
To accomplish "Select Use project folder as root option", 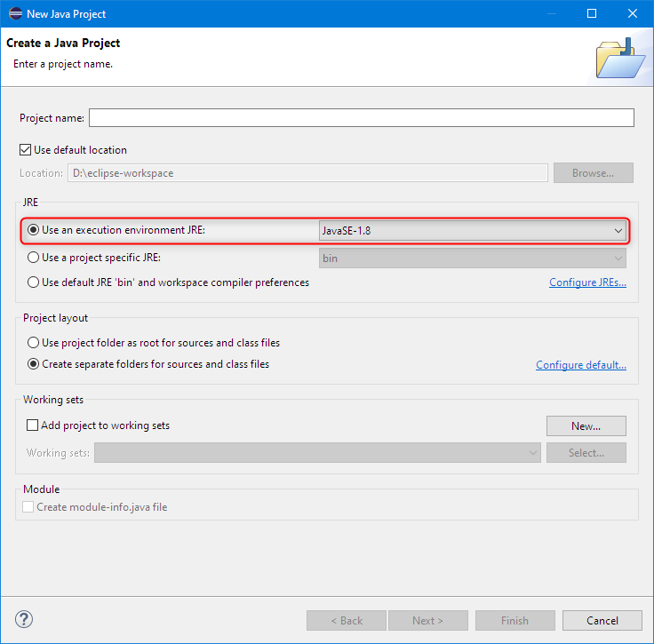I will coord(34,342).
